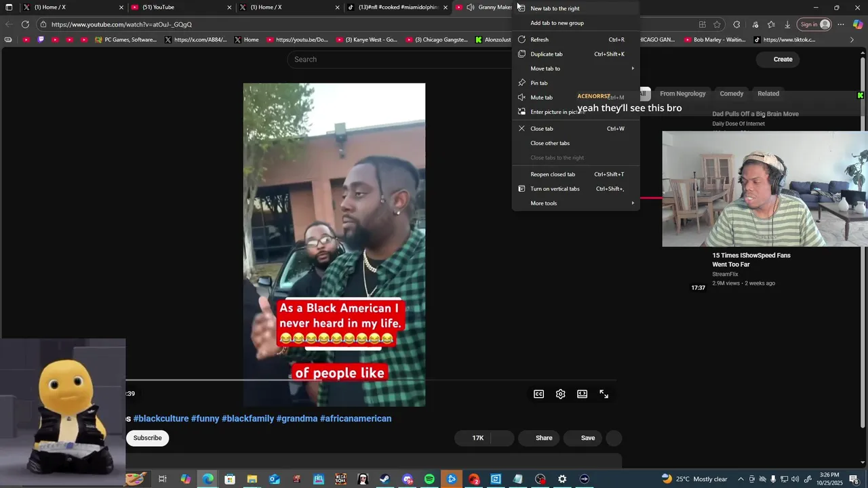Select Pin tab in the context menu
The image size is (868, 488).
pos(576,83)
